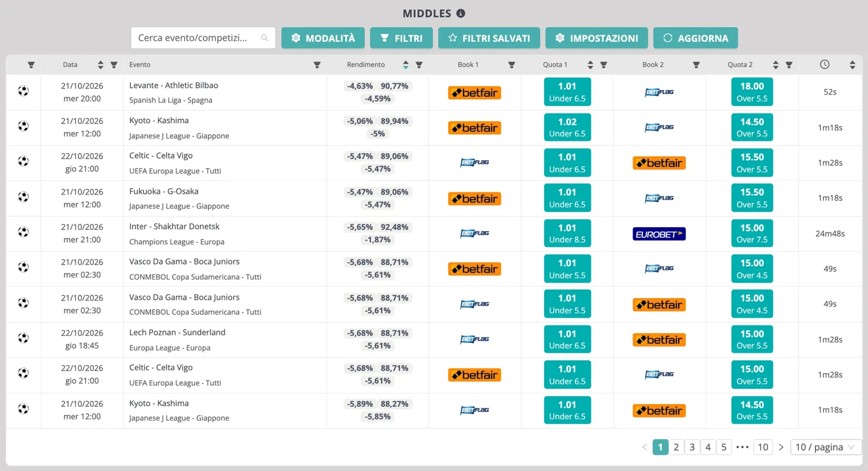The height and width of the screenshot is (471, 868).
Task: Go to page 3
Action: coord(692,447)
